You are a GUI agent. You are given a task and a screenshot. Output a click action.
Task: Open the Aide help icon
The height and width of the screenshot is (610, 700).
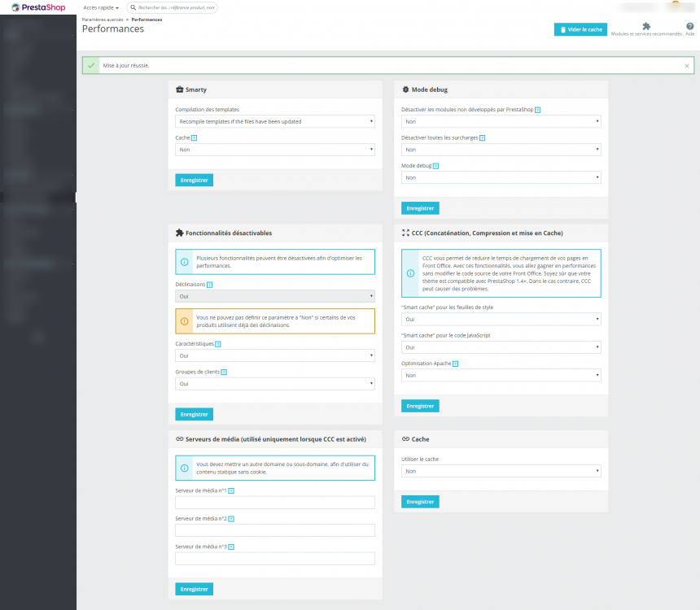pyautogui.click(x=689, y=26)
